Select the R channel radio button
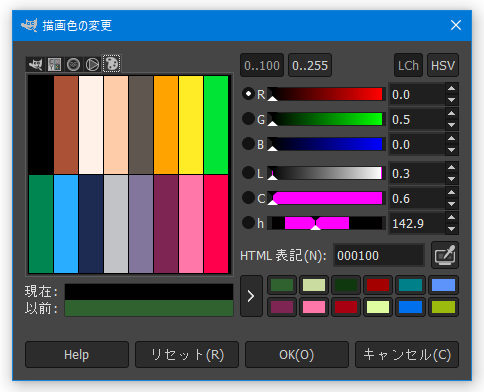The height and width of the screenshot is (392, 484). 248,94
